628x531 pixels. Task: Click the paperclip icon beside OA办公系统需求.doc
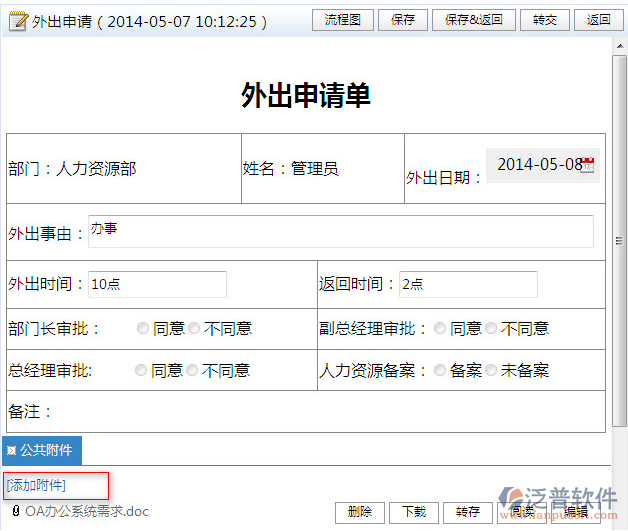[x=15, y=511]
